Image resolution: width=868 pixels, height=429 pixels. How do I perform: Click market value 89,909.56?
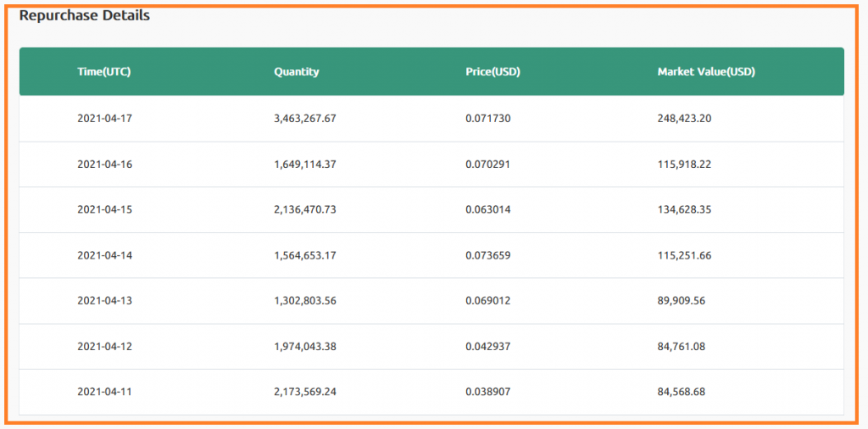tap(682, 301)
